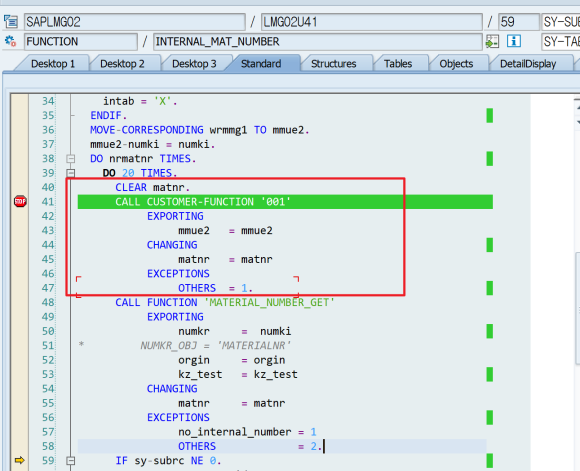
Task: Click the SY-SUBRC system field
Action: tap(561, 22)
